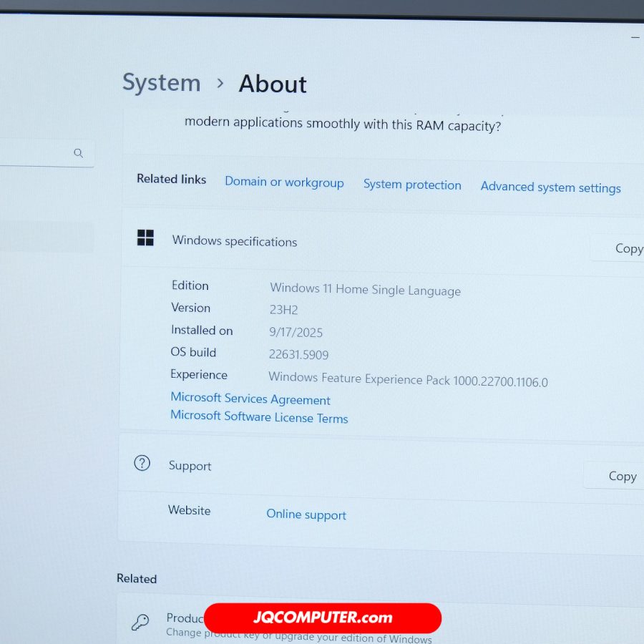644x644 pixels.
Task: Open System protection link
Action: pos(412,185)
